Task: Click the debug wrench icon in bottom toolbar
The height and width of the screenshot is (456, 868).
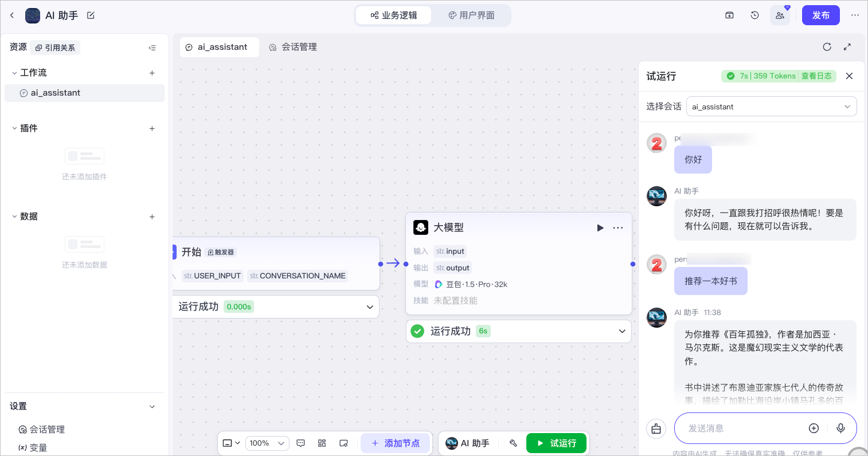Action: coord(513,443)
